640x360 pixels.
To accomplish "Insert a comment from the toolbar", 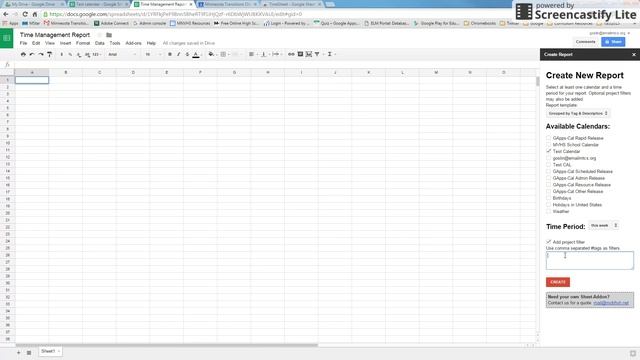I will coord(300,54).
